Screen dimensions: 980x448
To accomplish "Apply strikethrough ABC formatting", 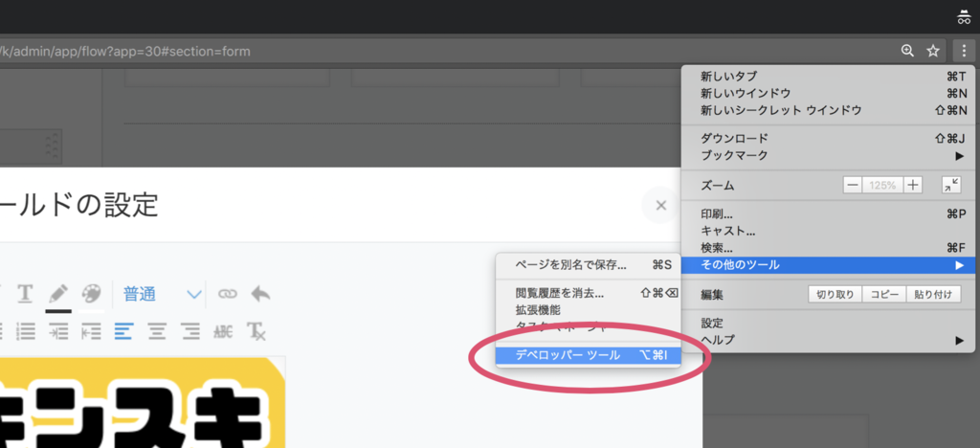I will coord(223,331).
